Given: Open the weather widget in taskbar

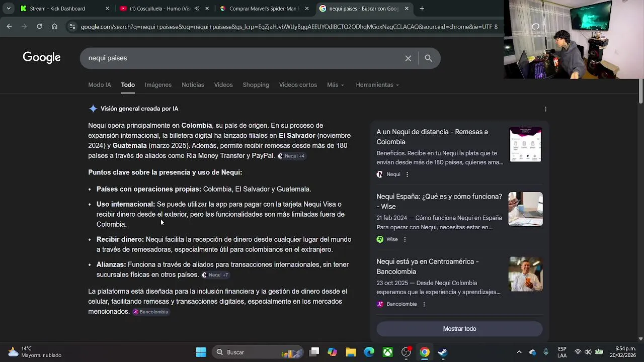Looking at the screenshot, I should point(34,352).
